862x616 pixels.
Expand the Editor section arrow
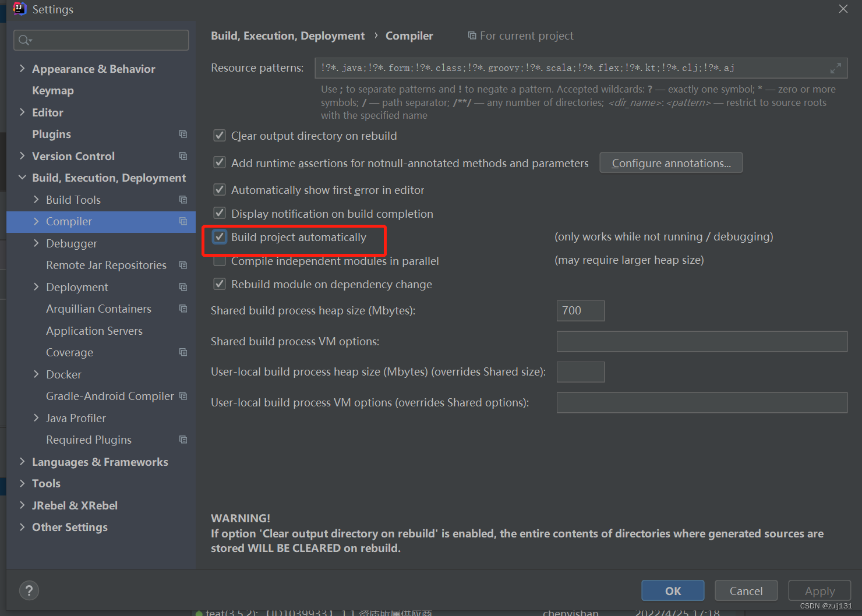22,112
